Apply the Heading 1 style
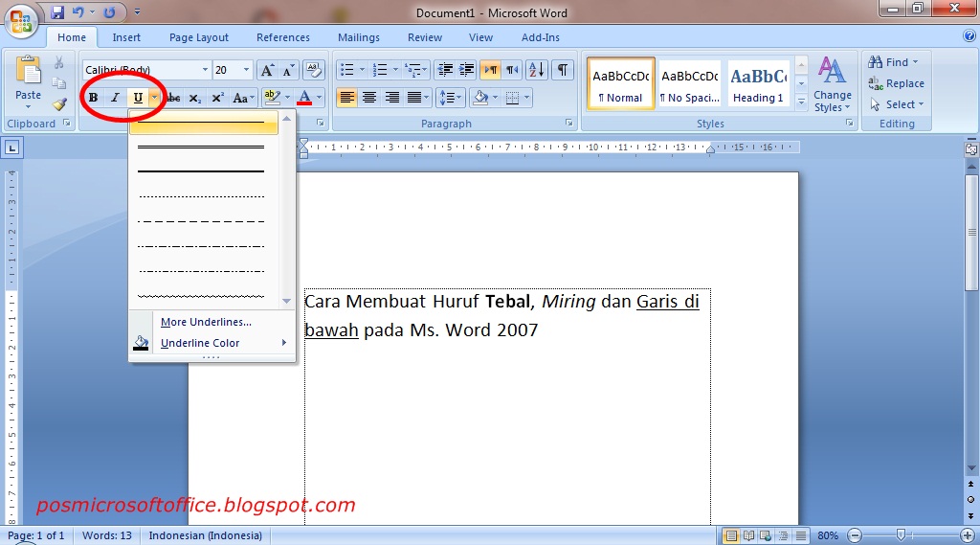This screenshot has height=545, width=980. tap(758, 84)
